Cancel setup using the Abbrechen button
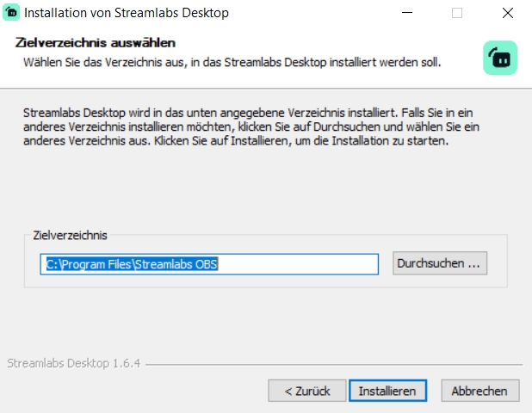 [x=480, y=391]
